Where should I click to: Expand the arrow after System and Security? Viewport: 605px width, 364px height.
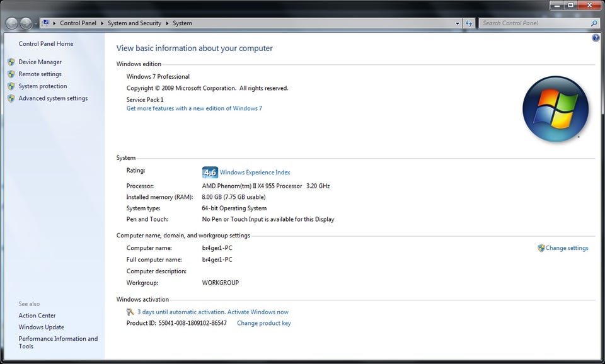pos(168,23)
